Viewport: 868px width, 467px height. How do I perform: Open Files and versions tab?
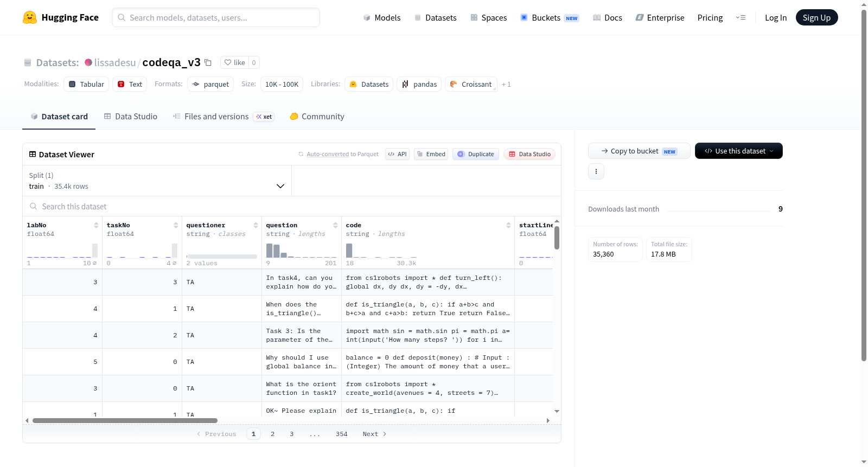click(223, 116)
